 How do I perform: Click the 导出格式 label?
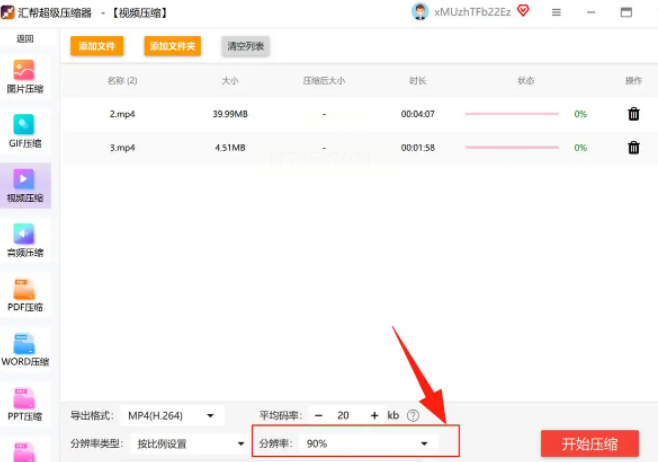[92, 415]
